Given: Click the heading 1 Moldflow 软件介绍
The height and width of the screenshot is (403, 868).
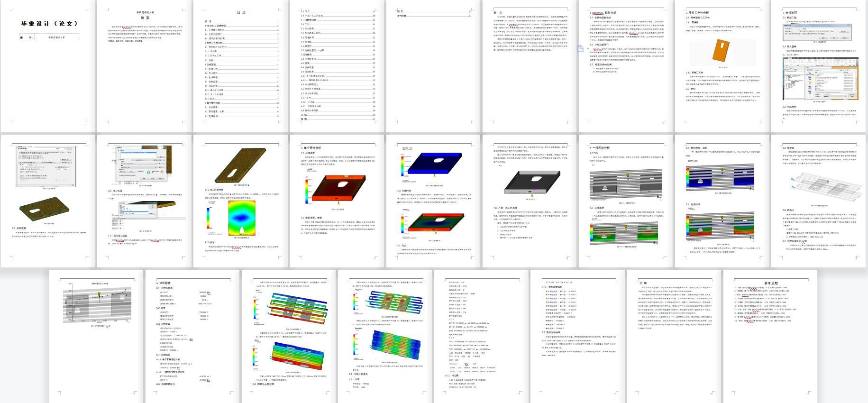Looking at the screenshot, I should click(x=603, y=13).
